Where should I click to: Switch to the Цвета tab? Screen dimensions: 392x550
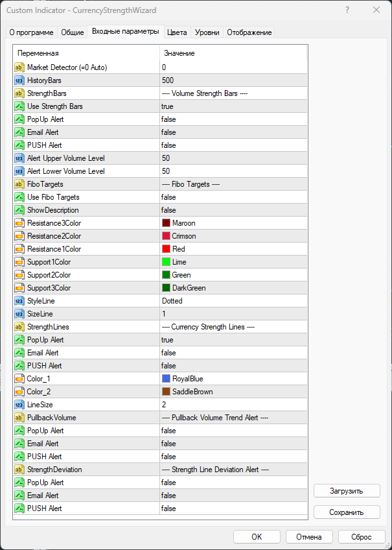pyautogui.click(x=177, y=32)
